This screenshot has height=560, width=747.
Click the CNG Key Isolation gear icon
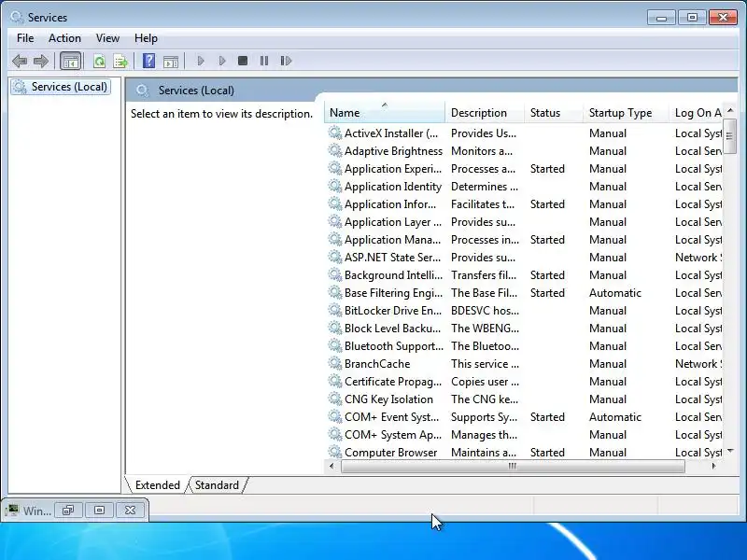coord(335,399)
